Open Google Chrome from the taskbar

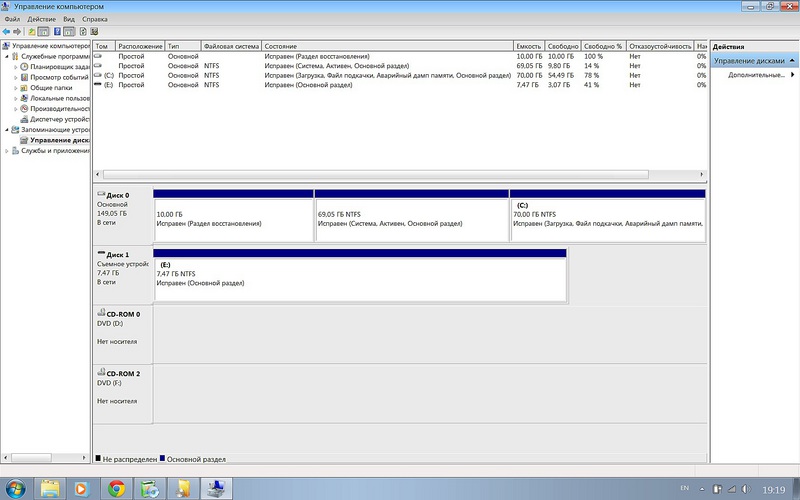(116, 488)
